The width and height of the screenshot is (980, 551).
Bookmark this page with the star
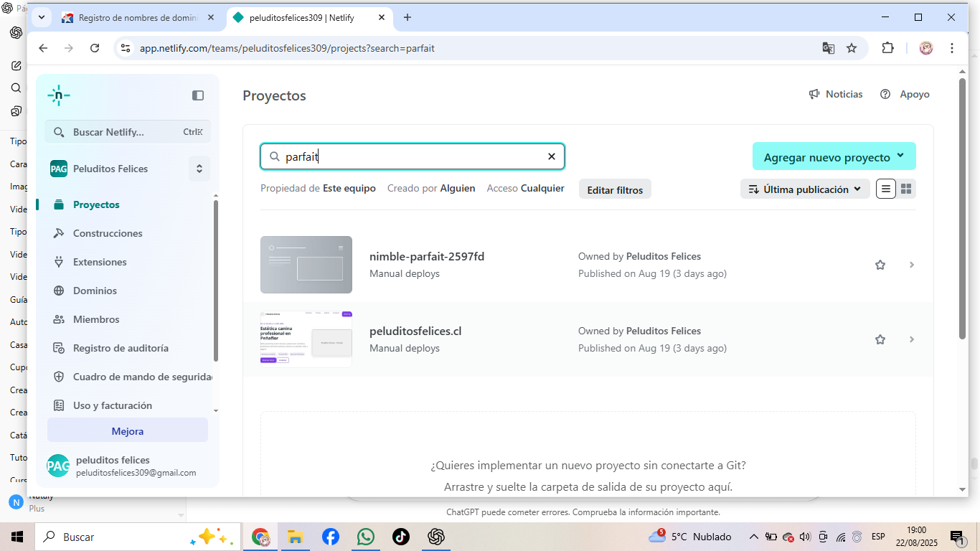tap(852, 48)
